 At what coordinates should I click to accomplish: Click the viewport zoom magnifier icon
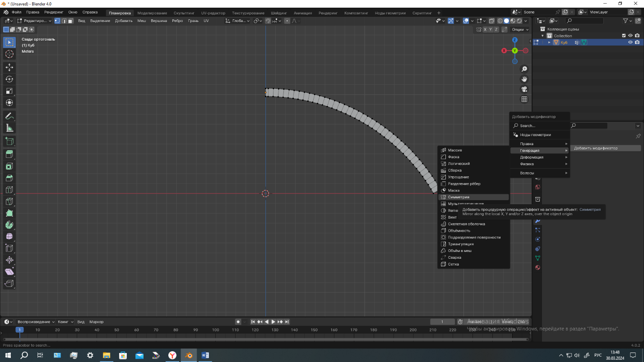[524, 69]
